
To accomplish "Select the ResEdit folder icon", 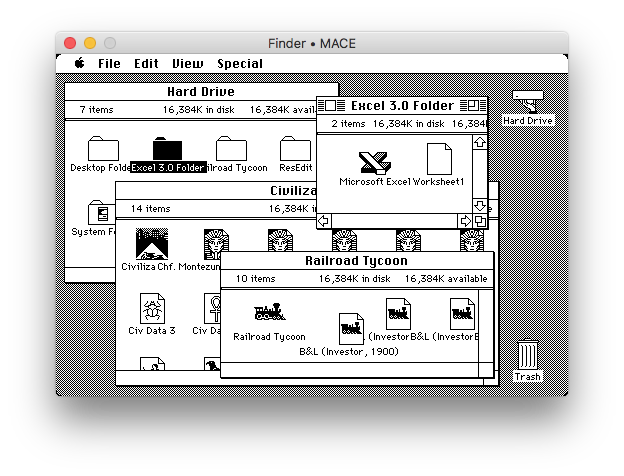I will point(295,148).
